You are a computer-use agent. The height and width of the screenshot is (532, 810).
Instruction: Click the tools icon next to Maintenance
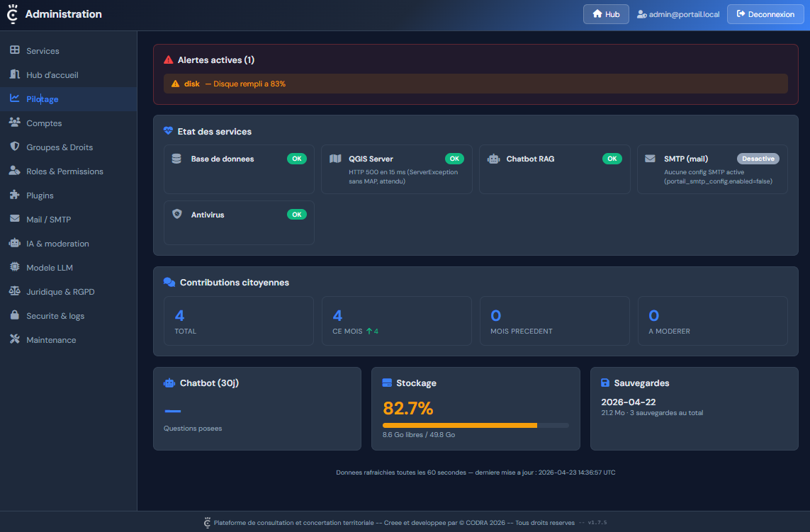tap(14, 339)
